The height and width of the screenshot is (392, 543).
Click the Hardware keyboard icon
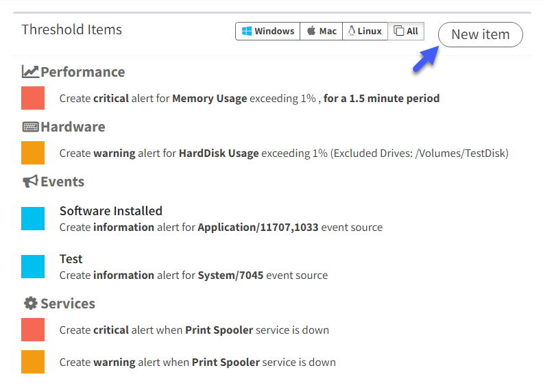pyautogui.click(x=30, y=127)
